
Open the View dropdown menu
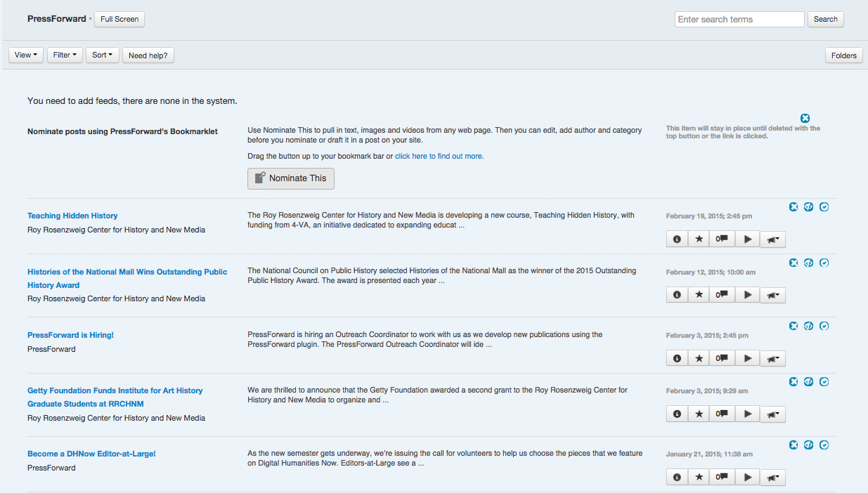26,55
